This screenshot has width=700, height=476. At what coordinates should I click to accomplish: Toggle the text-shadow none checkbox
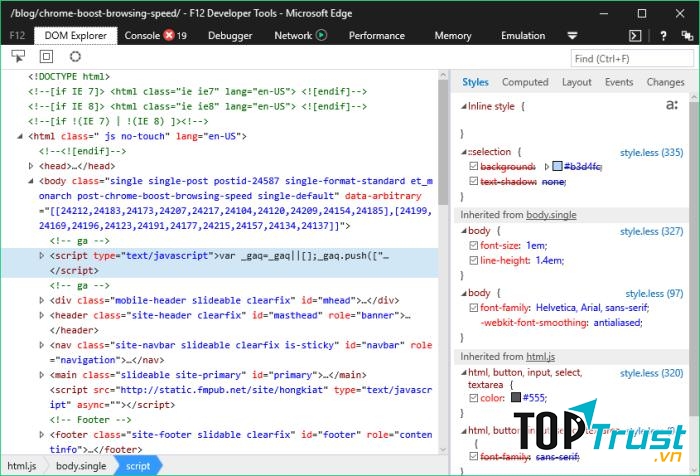[x=473, y=182]
